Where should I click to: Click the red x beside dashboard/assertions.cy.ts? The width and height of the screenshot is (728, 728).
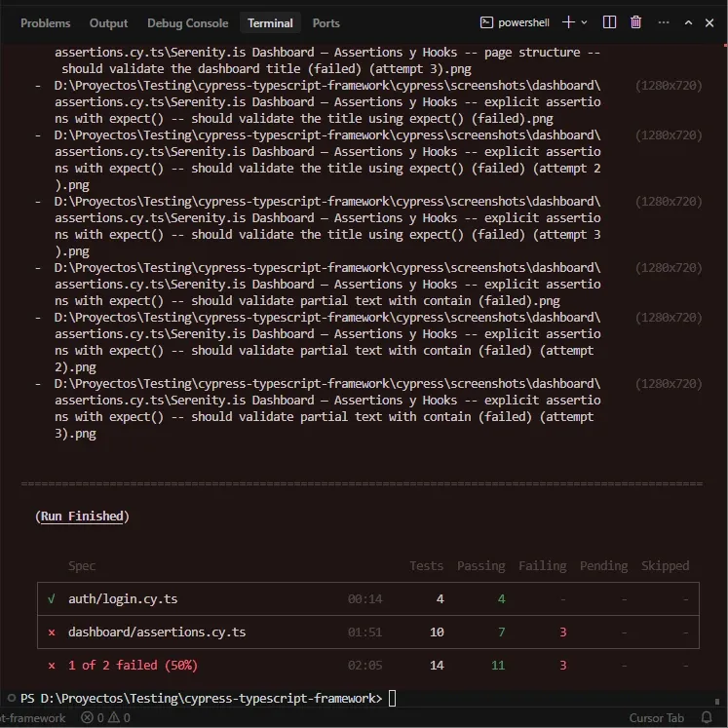pyautogui.click(x=52, y=632)
